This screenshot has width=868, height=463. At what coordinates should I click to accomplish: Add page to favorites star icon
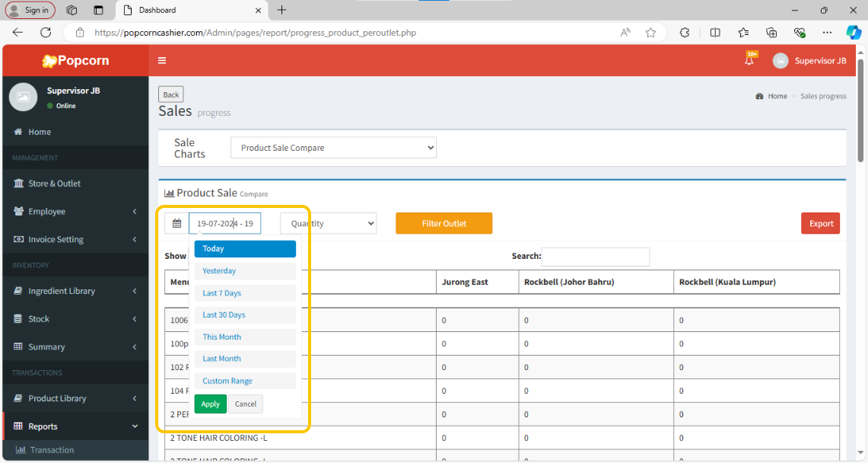[651, 33]
